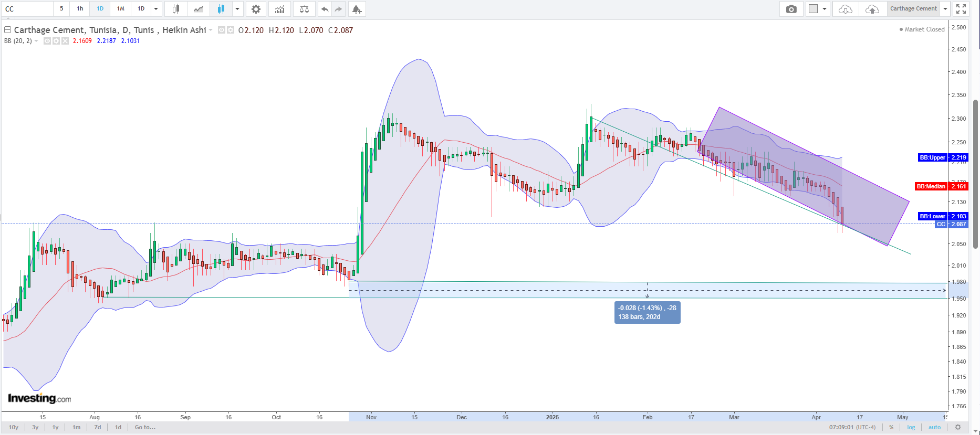Set date range to 7d
The width and height of the screenshot is (980, 435).
98,427
